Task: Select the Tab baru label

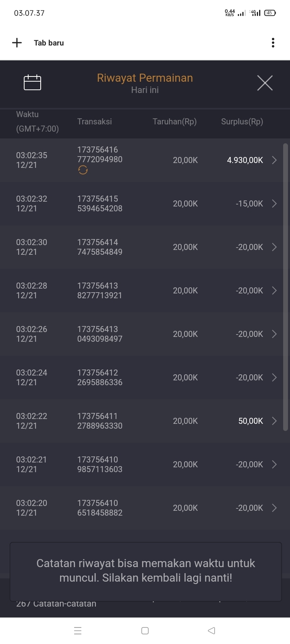Action: coord(49,43)
